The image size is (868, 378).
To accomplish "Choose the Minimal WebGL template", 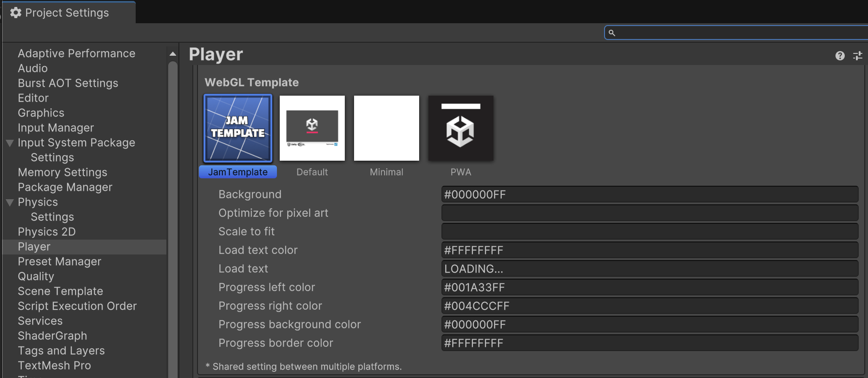I will (387, 128).
